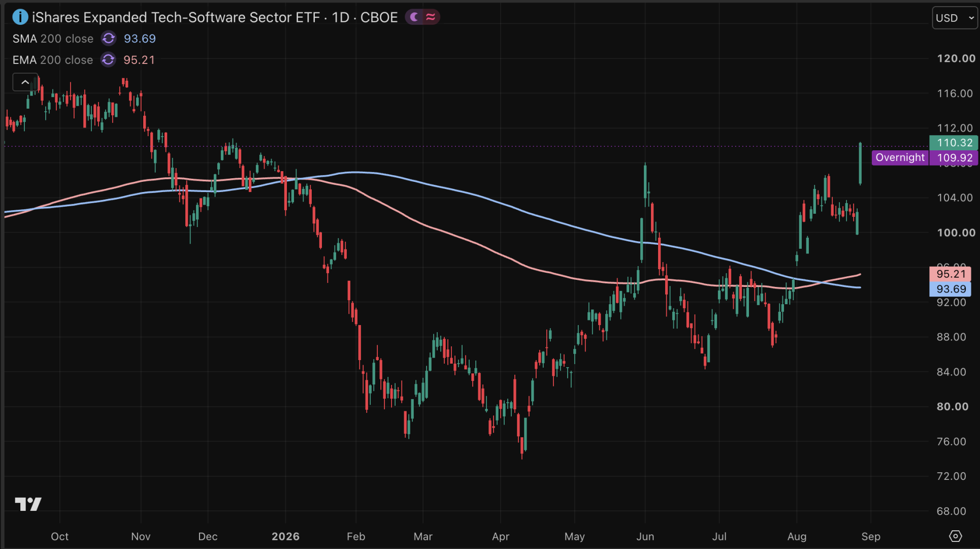
Task: Click the pink 95.21 EMA price tag
Action: point(950,274)
